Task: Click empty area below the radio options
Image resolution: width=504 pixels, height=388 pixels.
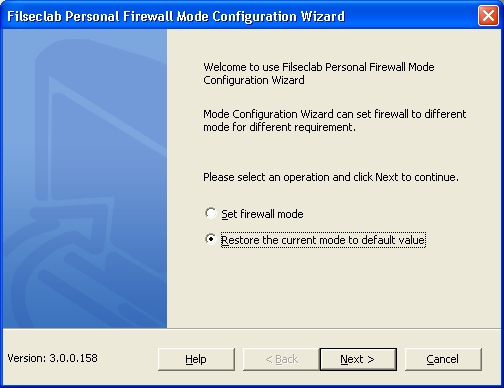Action: point(333,287)
